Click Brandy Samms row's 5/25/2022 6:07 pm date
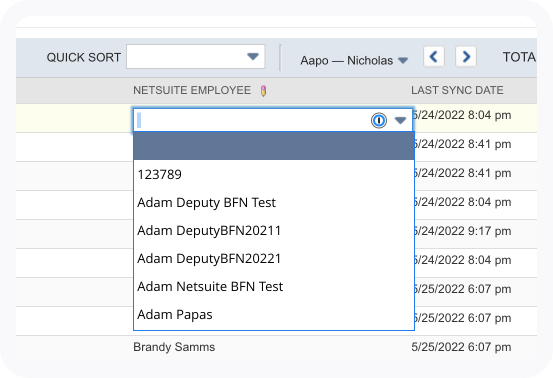Screen dimensions: 553x378 point(461,347)
